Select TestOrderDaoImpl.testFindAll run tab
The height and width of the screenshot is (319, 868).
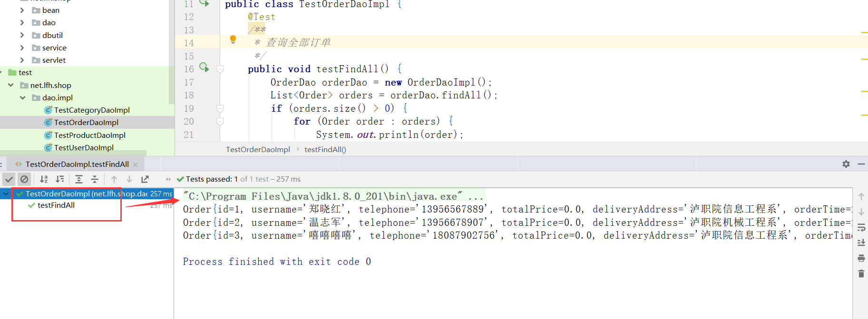click(x=77, y=164)
